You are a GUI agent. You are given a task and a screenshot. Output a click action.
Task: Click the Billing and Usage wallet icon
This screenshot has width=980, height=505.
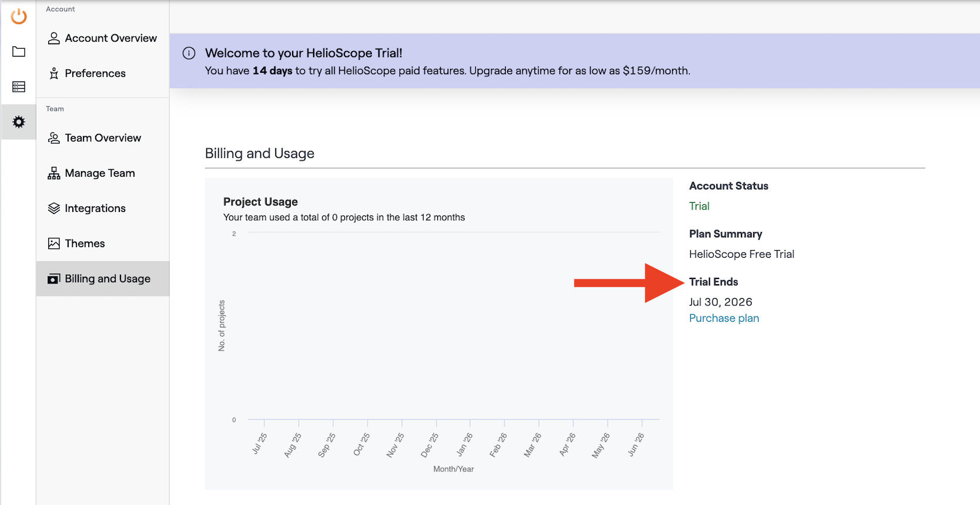click(x=54, y=279)
